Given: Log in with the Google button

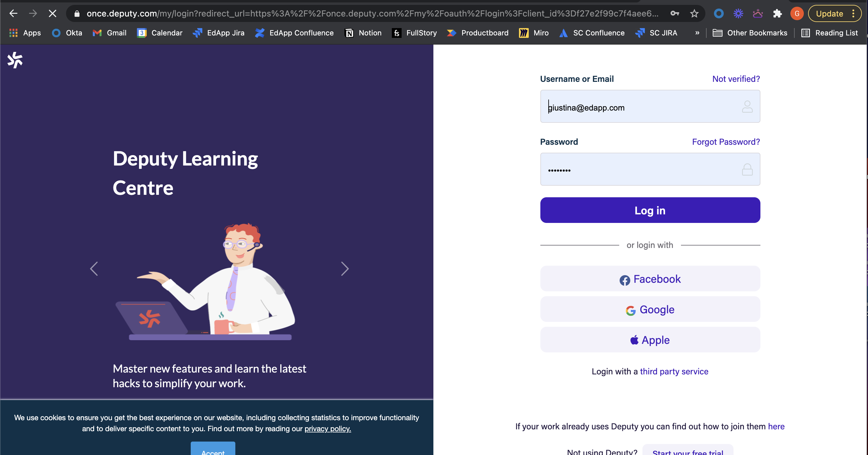Looking at the screenshot, I should click(x=650, y=309).
